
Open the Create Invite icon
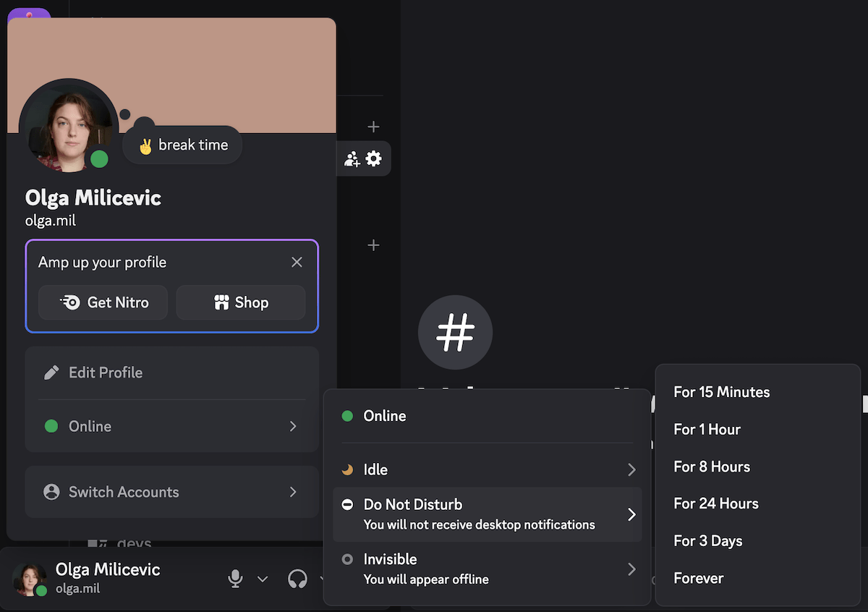tap(352, 158)
